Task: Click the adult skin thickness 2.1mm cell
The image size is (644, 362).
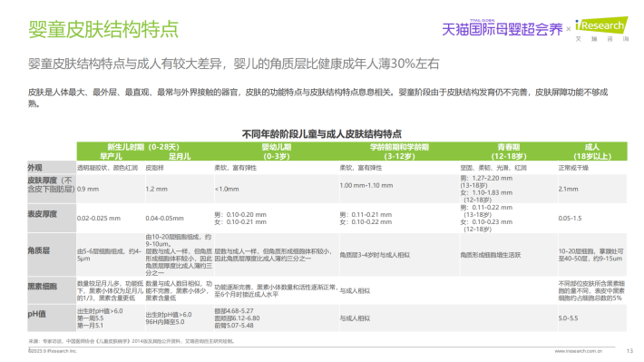Action: point(568,189)
